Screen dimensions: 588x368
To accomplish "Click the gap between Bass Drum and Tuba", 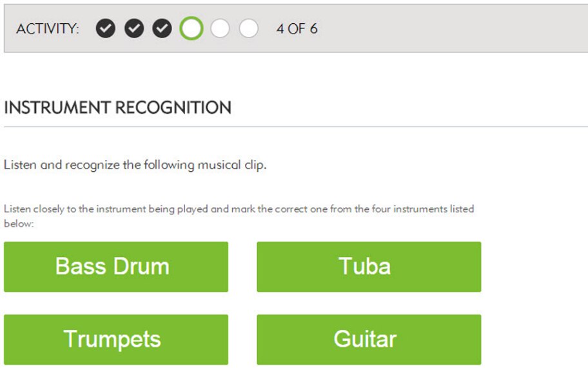I will point(242,267).
